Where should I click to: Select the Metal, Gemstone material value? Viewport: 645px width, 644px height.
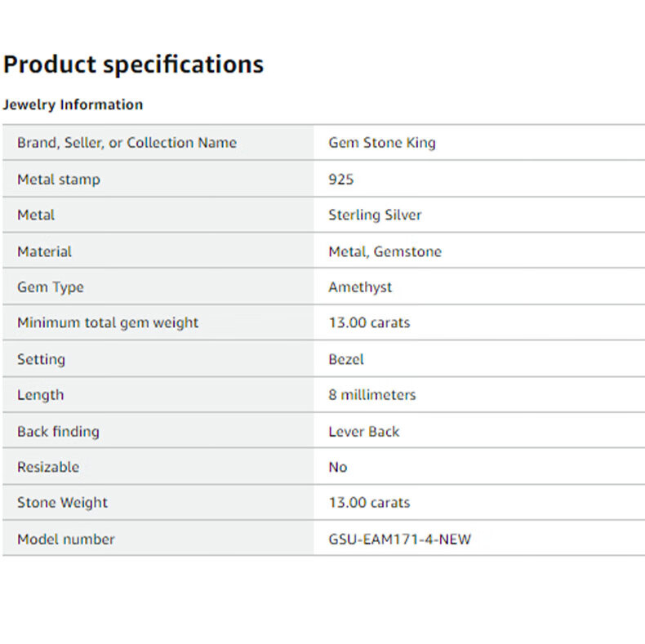(385, 251)
